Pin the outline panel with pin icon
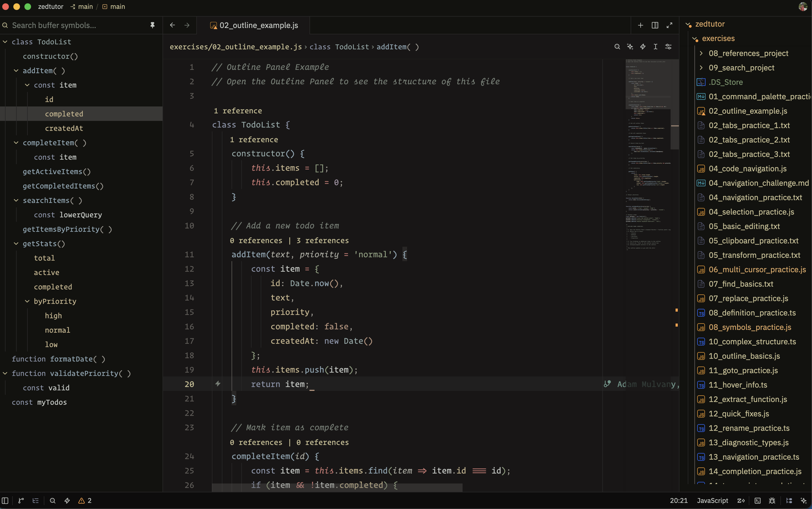The image size is (812, 509). click(x=153, y=25)
